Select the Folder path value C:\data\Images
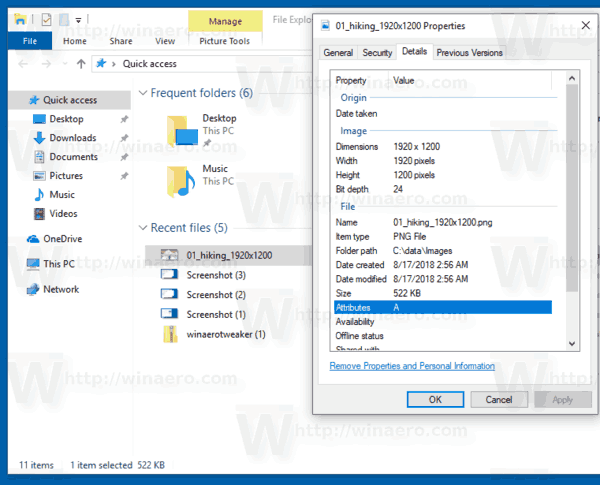Image resolution: width=600 pixels, height=485 pixels. 422,251
